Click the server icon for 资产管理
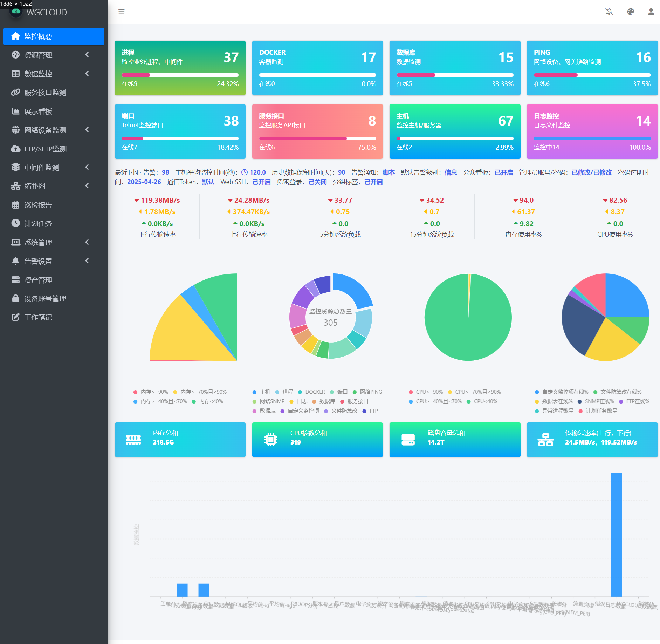Image resolution: width=660 pixels, height=644 pixels. coord(15,280)
